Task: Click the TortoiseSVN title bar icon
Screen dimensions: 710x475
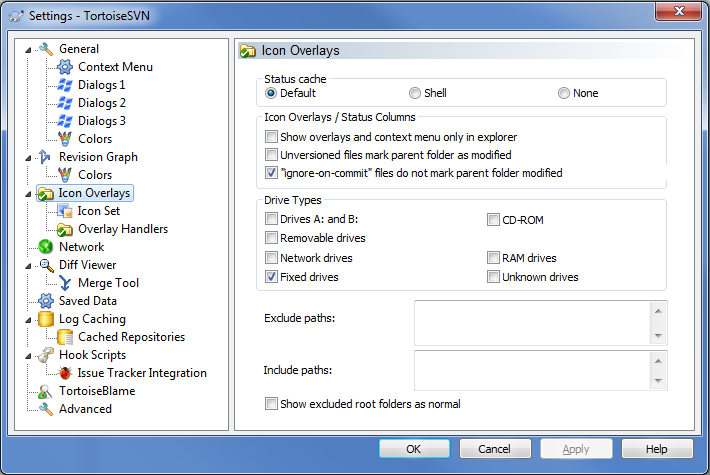Action: coord(16,16)
